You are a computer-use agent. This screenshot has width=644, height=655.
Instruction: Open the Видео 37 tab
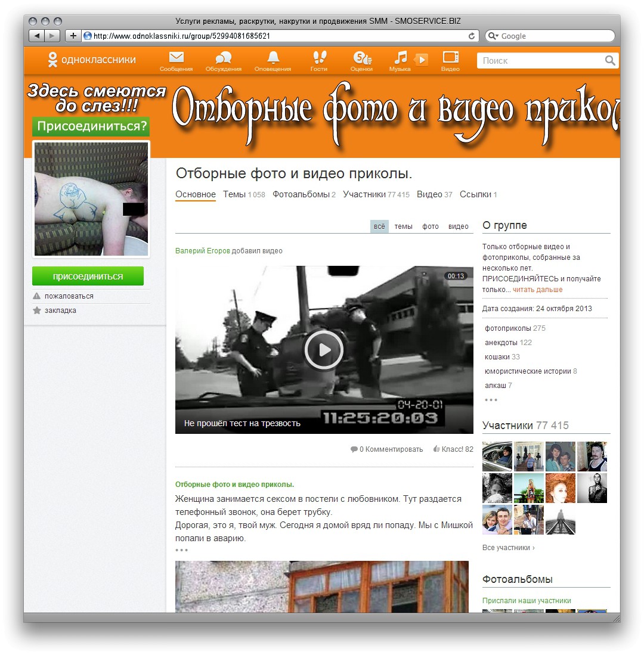(434, 194)
